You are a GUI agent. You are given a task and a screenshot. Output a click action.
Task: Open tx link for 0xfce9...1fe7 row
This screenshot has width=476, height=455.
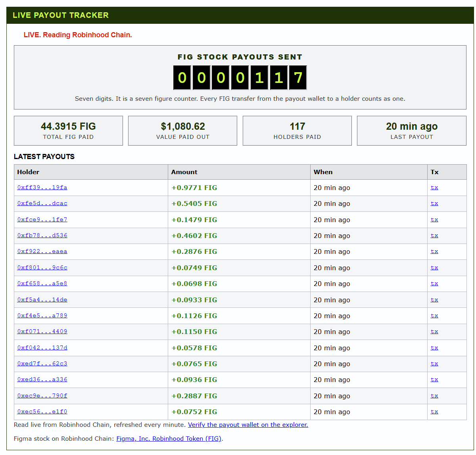tap(434, 219)
